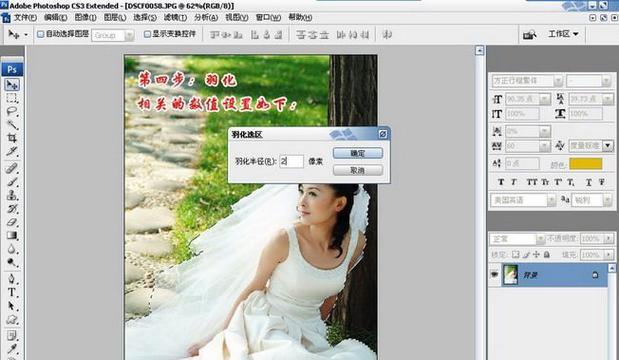Open the 工作区 workspace dropdown
Screen dimensions: 619x360
(563, 34)
